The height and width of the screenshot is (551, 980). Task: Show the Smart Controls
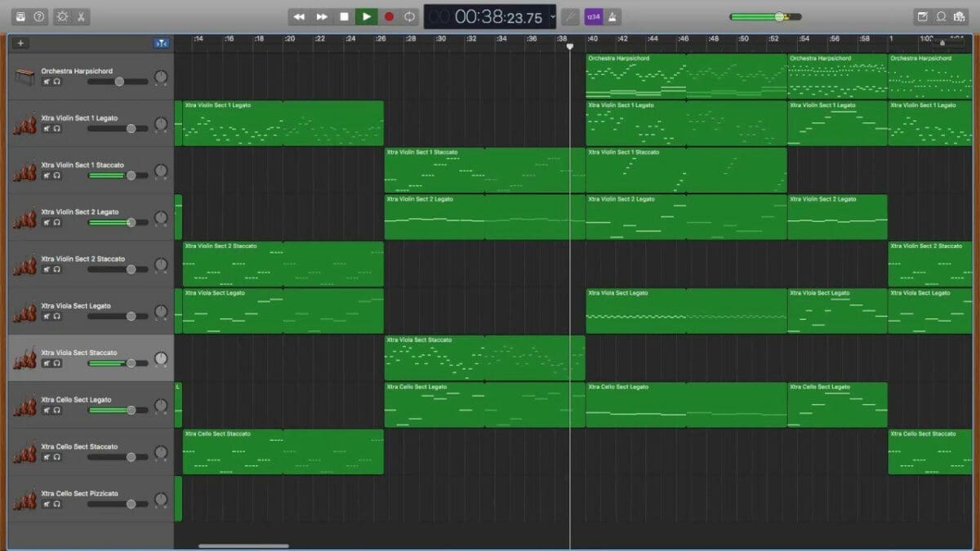pos(62,16)
